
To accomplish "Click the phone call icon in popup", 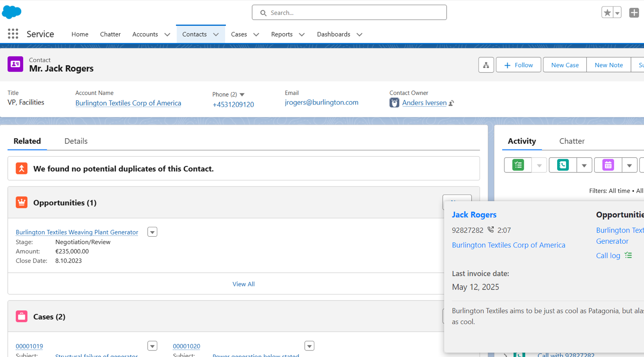I will (491, 229).
